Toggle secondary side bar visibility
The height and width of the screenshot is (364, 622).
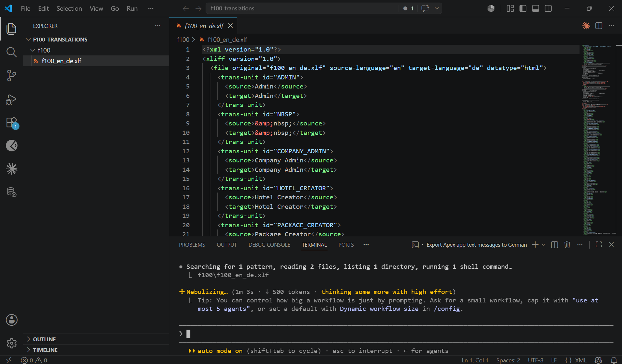(x=548, y=8)
